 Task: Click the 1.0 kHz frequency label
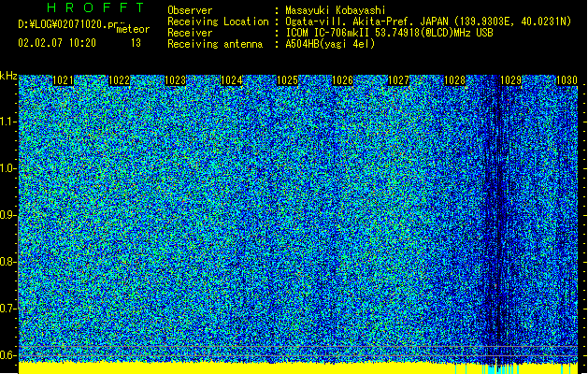pyautogui.click(x=8, y=168)
